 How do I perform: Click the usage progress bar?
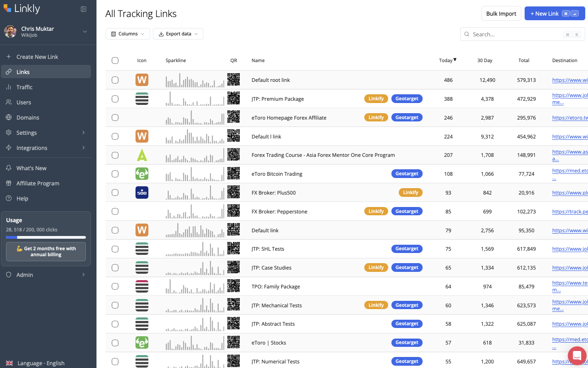click(46, 237)
